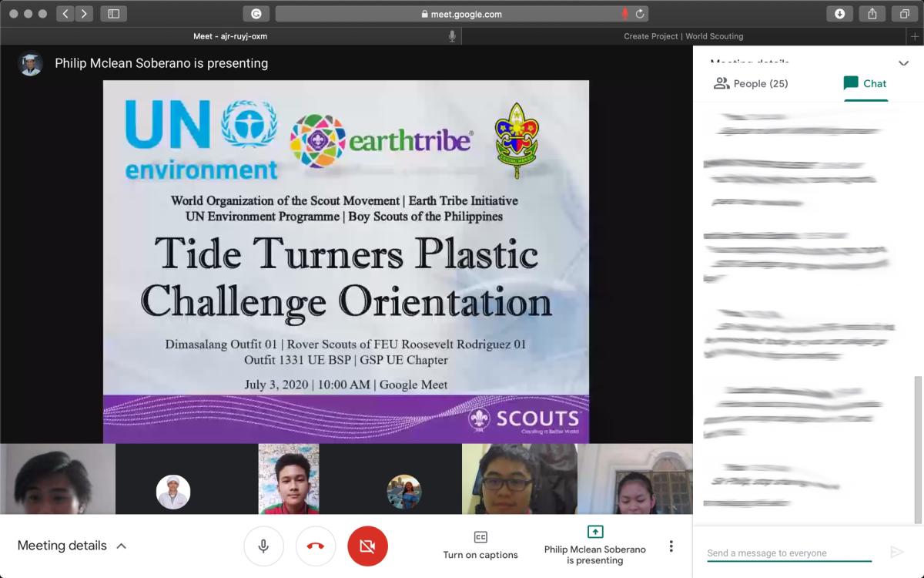Select the Chat tab
The height and width of the screenshot is (578, 924).
pyautogui.click(x=865, y=83)
